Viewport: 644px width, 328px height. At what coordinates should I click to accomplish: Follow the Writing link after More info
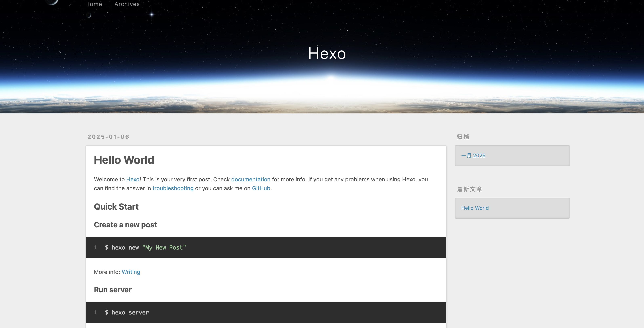(131, 272)
